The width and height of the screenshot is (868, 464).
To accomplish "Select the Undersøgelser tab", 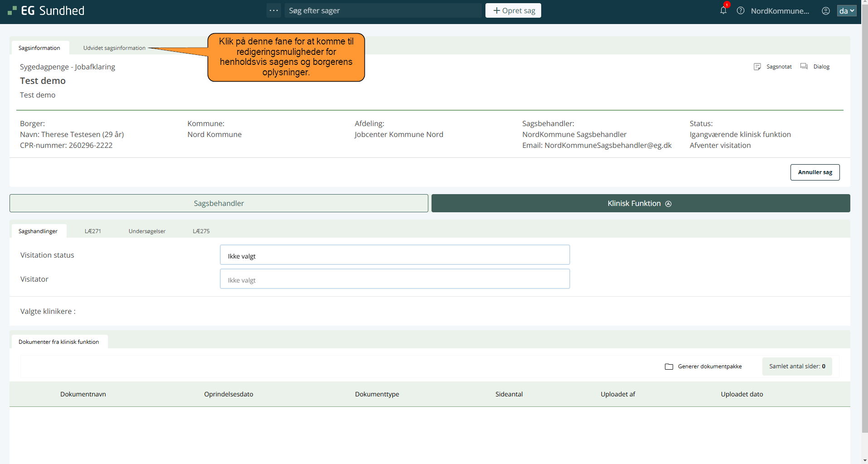I will pyautogui.click(x=147, y=231).
